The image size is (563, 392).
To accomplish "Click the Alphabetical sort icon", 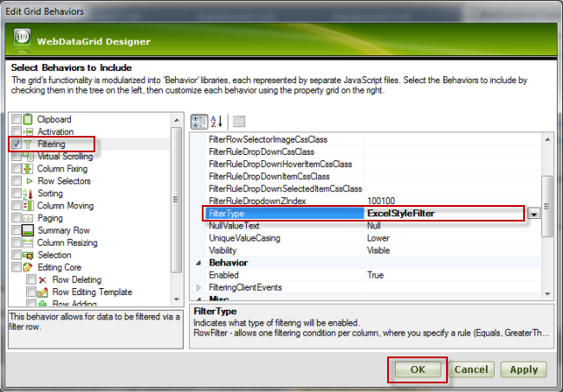I will tap(217, 121).
